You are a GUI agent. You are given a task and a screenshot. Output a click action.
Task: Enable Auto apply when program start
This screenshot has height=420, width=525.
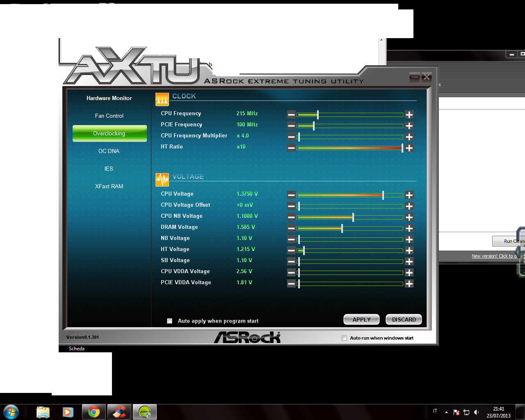(x=169, y=321)
